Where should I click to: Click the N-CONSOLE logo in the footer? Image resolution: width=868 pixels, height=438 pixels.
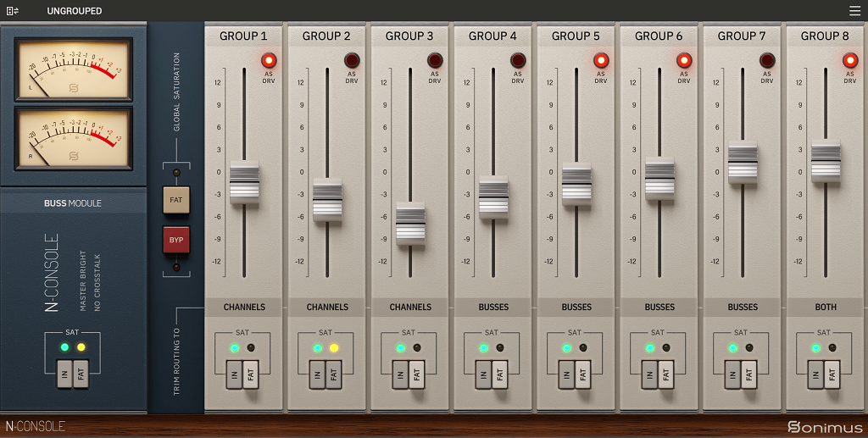point(36,426)
